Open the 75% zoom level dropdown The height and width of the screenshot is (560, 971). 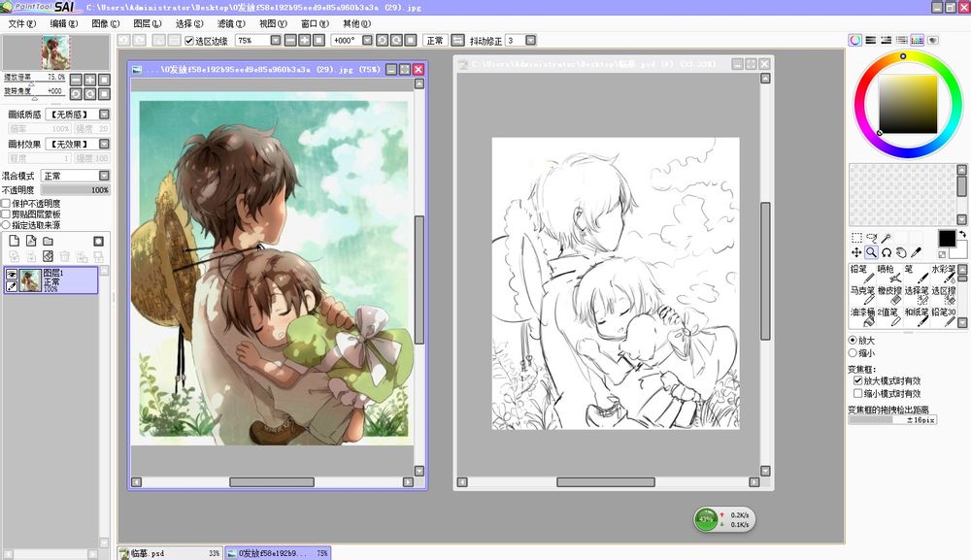[x=275, y=40]
